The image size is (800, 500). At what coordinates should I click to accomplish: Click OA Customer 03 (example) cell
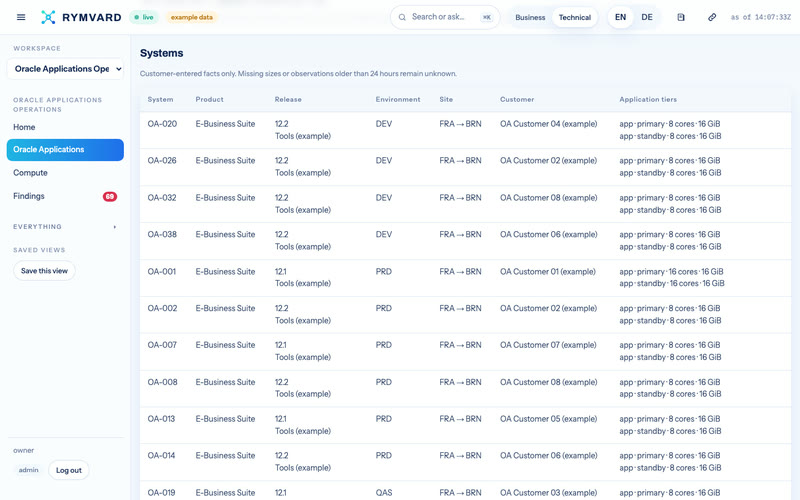click(x=548, y=493)
